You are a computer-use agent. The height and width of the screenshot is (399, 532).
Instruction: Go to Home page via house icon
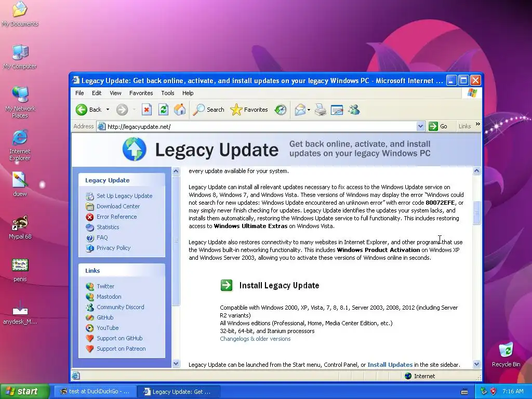[x=180, y=110]
